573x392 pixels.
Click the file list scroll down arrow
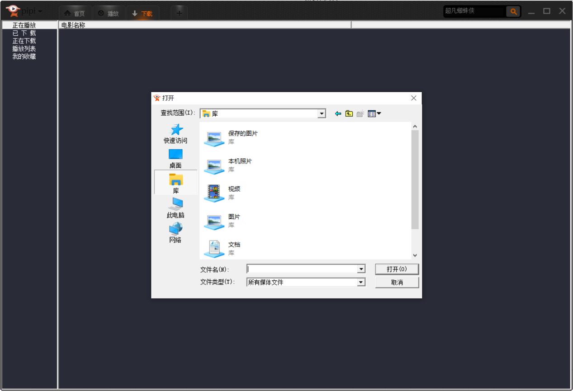click(415, 255)
